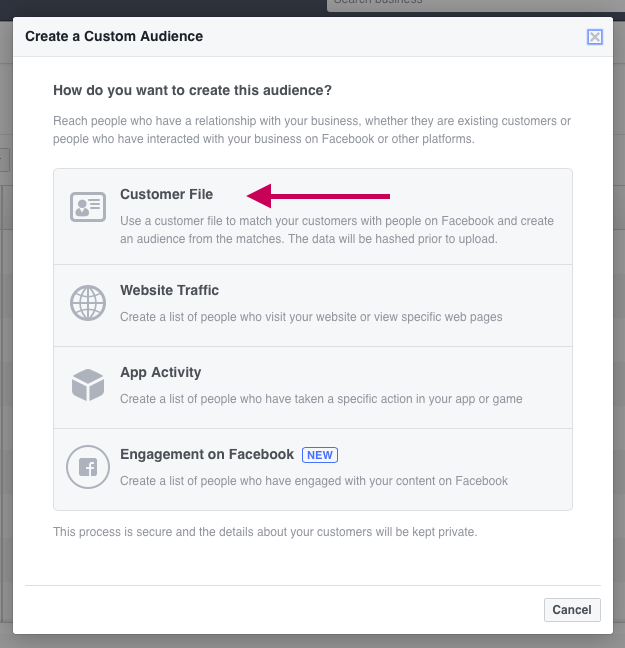This screenshot has height=648, width=625.
Task: Click the Facebook logo circle icon
Action: coord(88,467)
